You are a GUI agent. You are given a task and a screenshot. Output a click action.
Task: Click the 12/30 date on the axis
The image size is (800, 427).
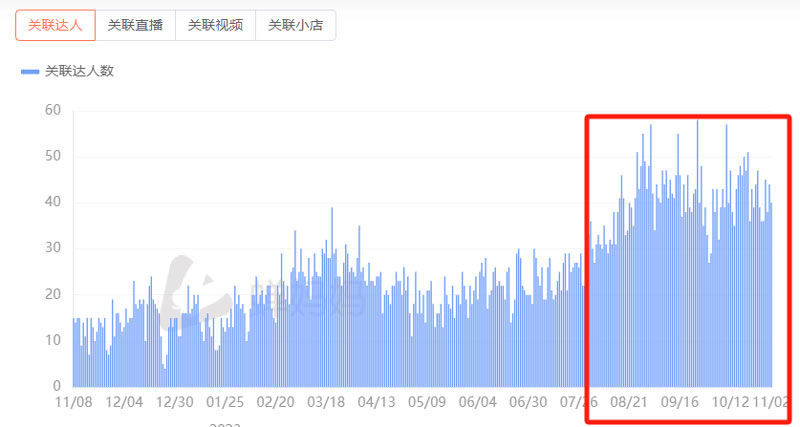coord(174,402)
